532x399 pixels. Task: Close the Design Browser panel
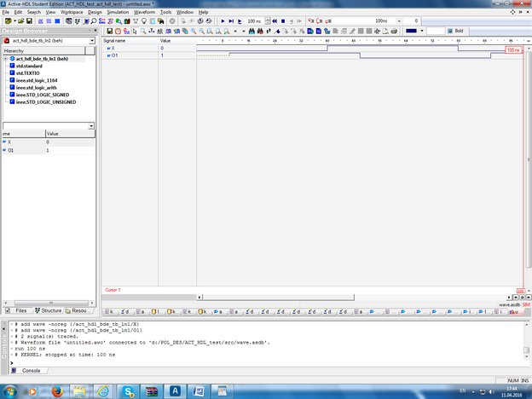click(95, 31)
